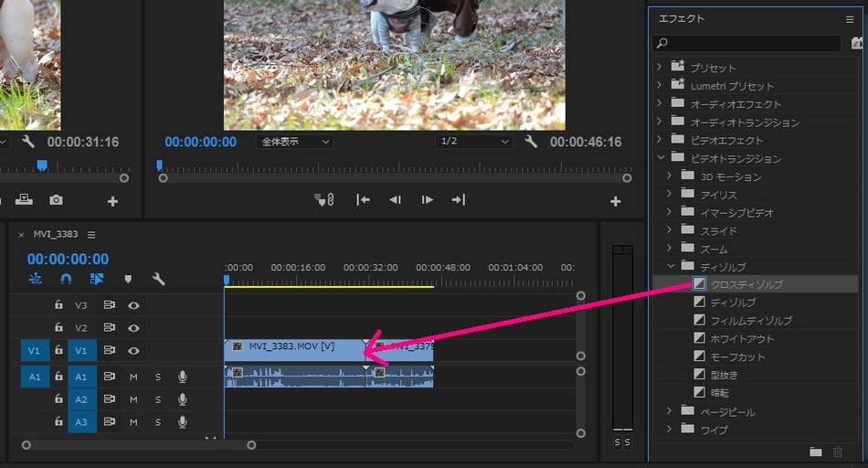Close the MVI_3383 sequence tab

click(x=21, y=235)
